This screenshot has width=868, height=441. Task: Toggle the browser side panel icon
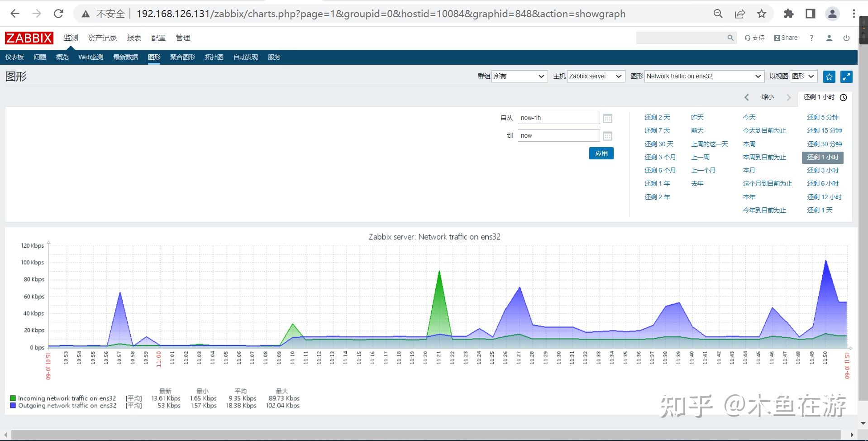click(x=811, y=14)
